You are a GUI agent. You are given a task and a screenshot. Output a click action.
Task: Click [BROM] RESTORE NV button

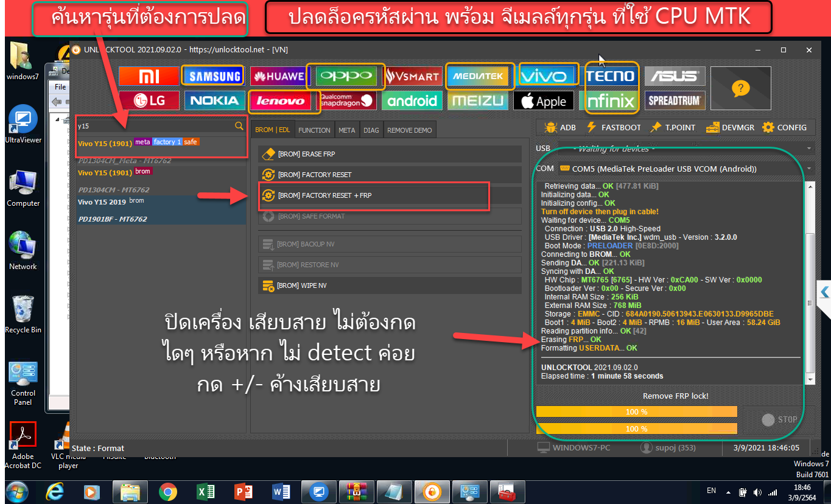tap(390, 265)
